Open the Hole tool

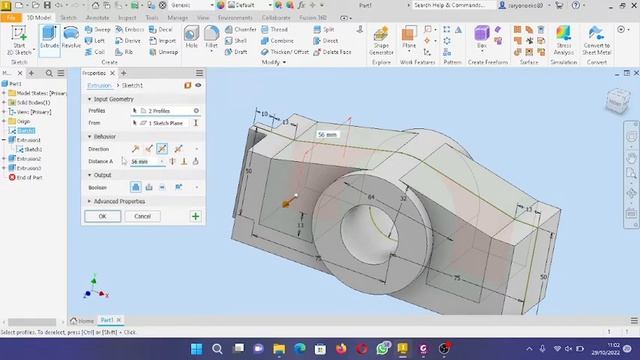191,38
